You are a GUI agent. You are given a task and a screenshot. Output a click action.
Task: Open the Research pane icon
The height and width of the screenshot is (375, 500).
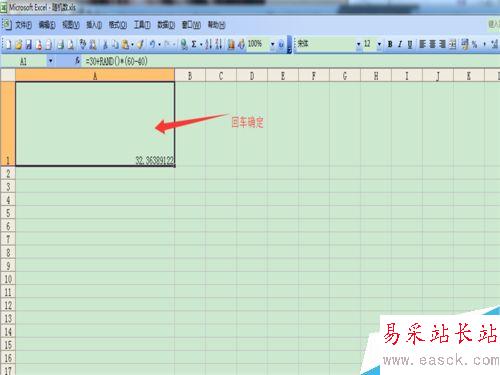93,44
